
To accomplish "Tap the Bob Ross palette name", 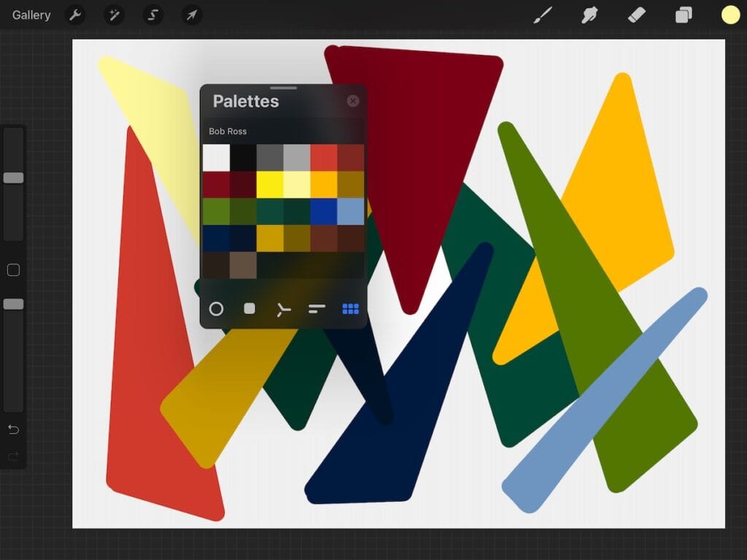I will click(230, 131).
